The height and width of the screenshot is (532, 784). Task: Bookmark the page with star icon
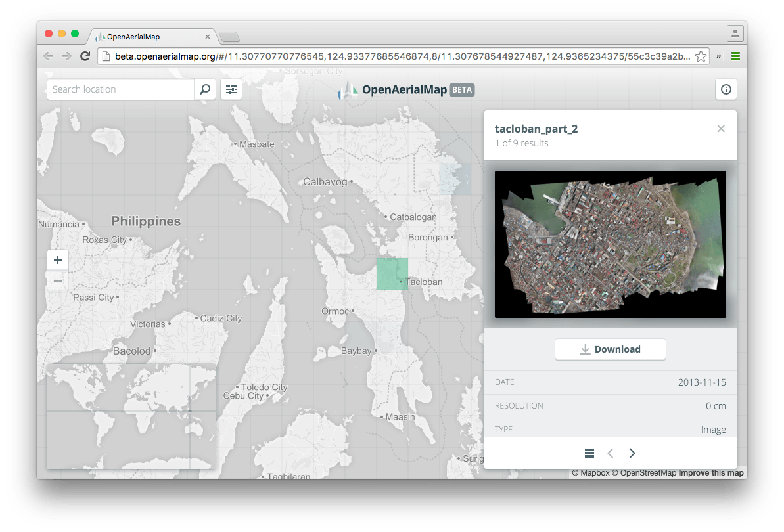point(701,56)
